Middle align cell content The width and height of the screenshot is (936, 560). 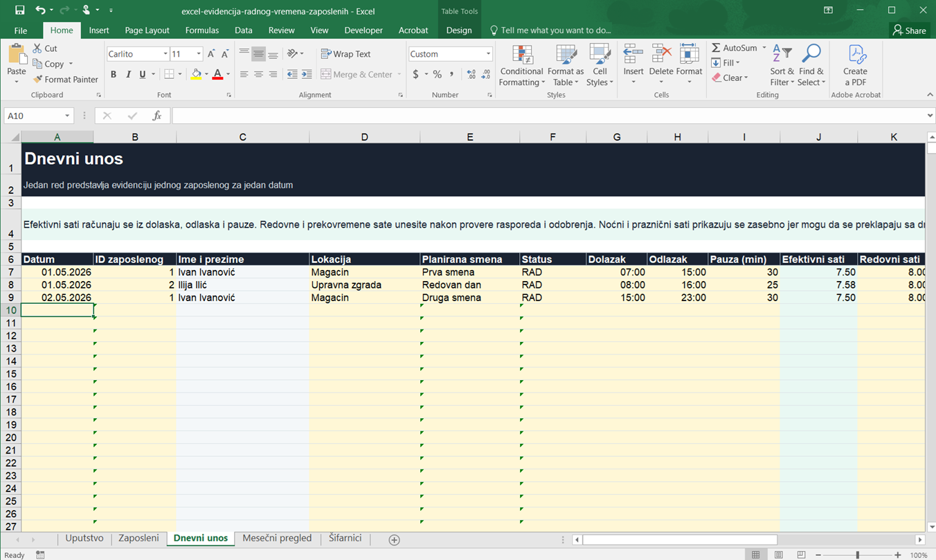pyautogui.click(x=258, y=54)
